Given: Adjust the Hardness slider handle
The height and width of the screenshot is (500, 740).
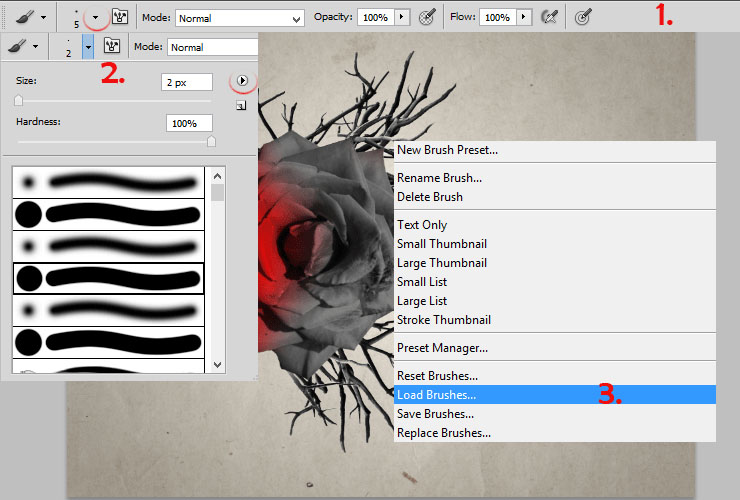Looking at the screenshot, I should pos(211,141).
